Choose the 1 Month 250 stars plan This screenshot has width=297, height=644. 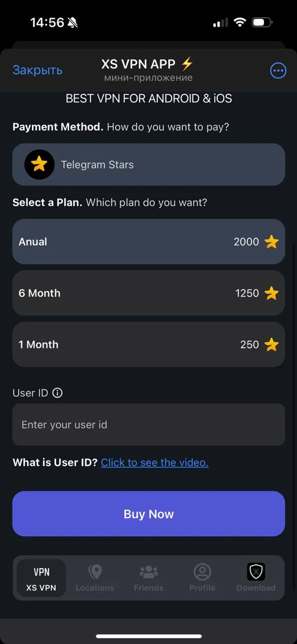point(148,345)
